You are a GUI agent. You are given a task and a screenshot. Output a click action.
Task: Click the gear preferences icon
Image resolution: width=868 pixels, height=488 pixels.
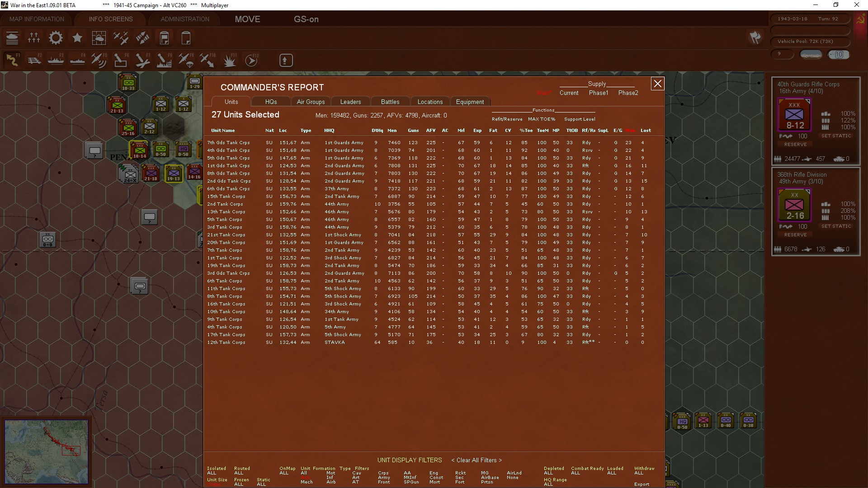(x=56, y=38)
